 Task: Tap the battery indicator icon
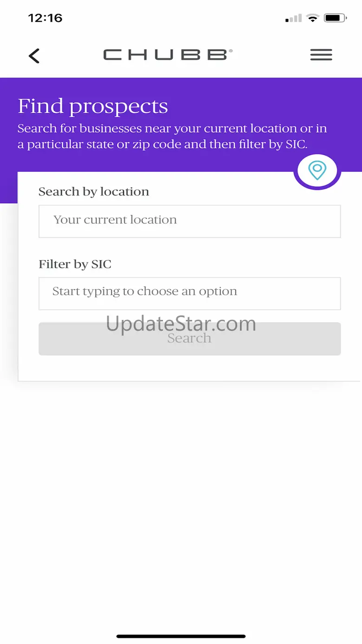click(x=336, y=19)
